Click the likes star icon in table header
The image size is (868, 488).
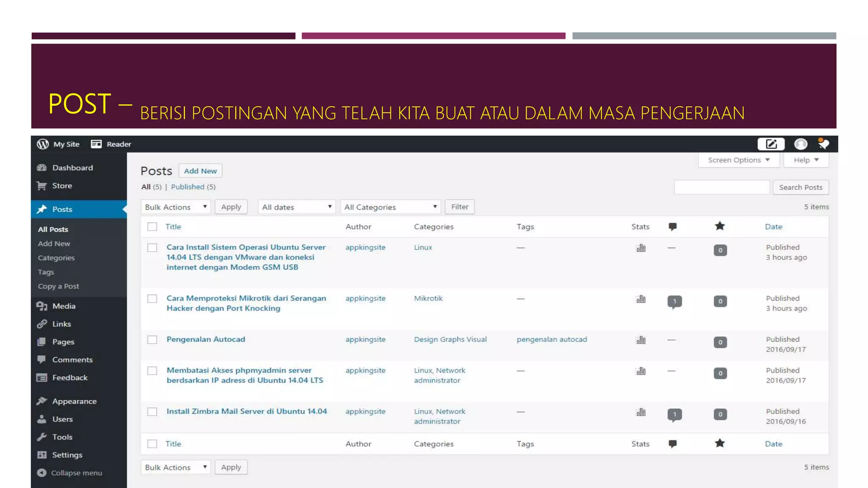pyautogui.click(x=720, y=226)
